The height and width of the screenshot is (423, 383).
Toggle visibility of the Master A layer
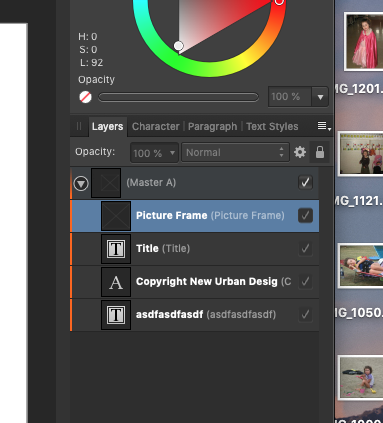click(305, 182)
